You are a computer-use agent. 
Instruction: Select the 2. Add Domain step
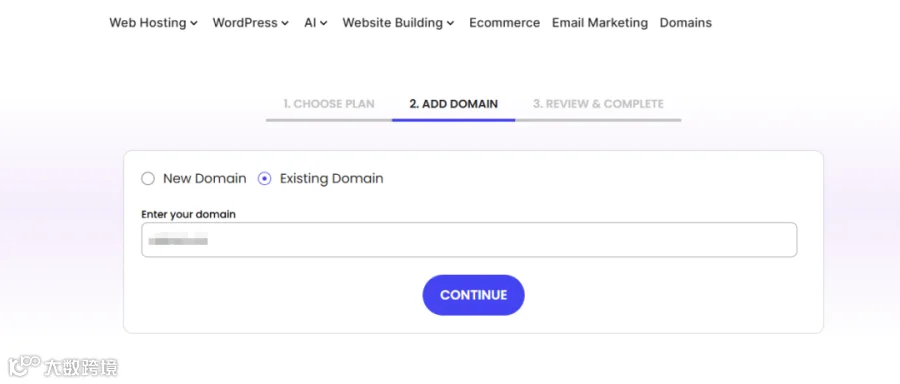pyautogui.click(x=453, y=104)
